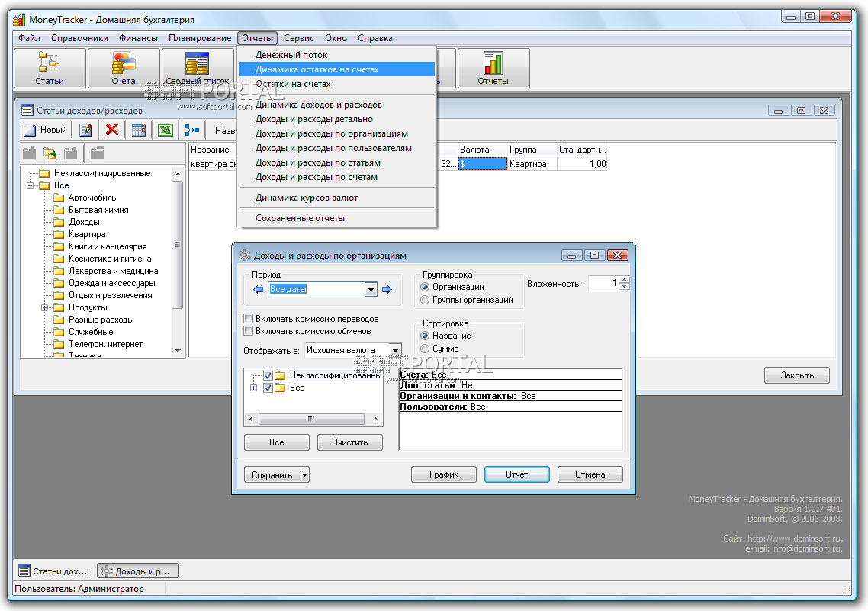Click Закрыть in the Статьи window
Viewport: 868px width, 611px height.
point(797,375)
